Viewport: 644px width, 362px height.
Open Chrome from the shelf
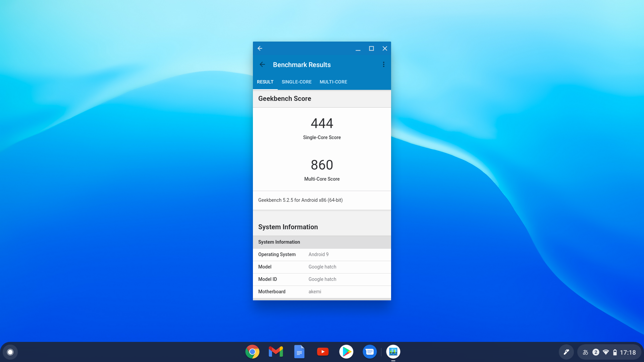tap(252, 352)
